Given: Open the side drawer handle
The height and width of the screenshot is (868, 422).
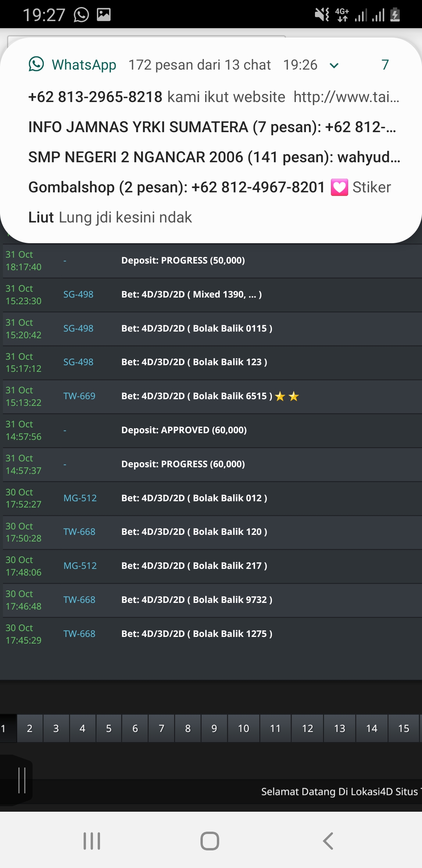Looking at the screenshot, I should [22, 780].
